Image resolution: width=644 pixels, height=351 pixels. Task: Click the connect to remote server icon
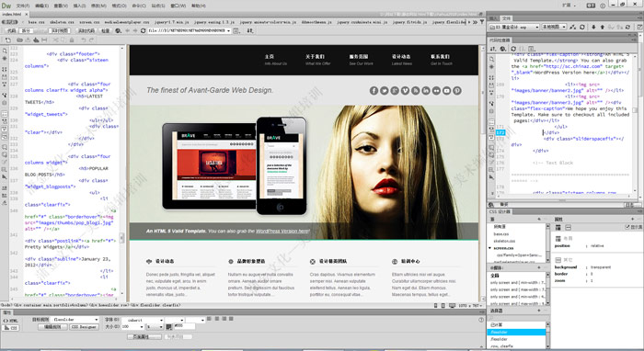(x=573, y=27)
